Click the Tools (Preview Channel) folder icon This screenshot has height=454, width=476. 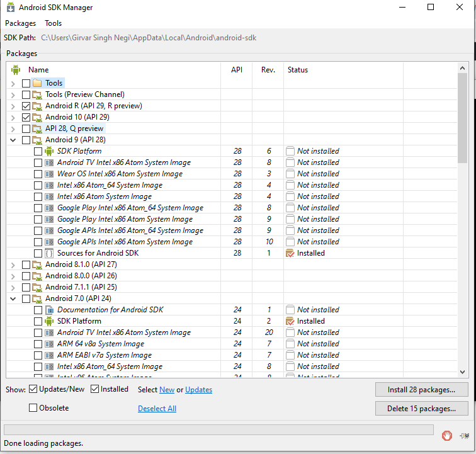tap(37, 94)
